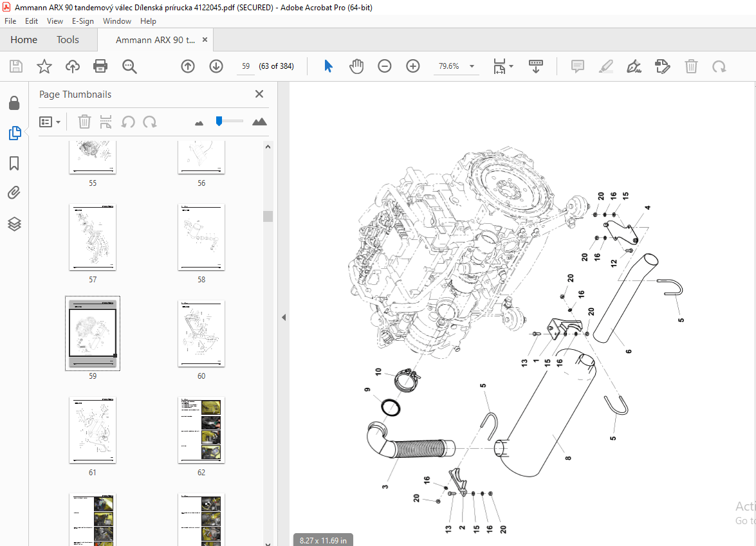The width and height of the screenshot is (756, 546).
Task: Open the Layers panel icon
Action: pyautogui.click(x=14, y=224)
